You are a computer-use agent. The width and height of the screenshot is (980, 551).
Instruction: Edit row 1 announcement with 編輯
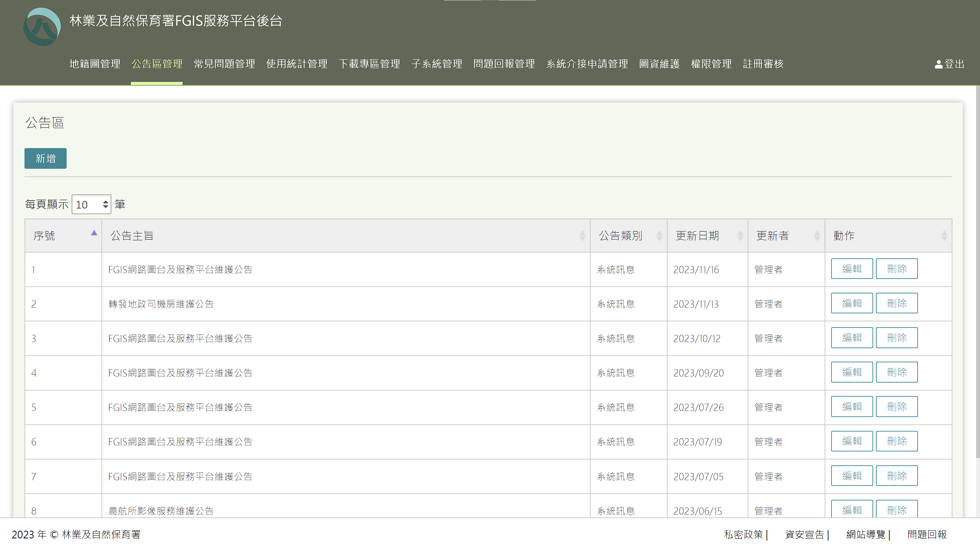point(852,269)
